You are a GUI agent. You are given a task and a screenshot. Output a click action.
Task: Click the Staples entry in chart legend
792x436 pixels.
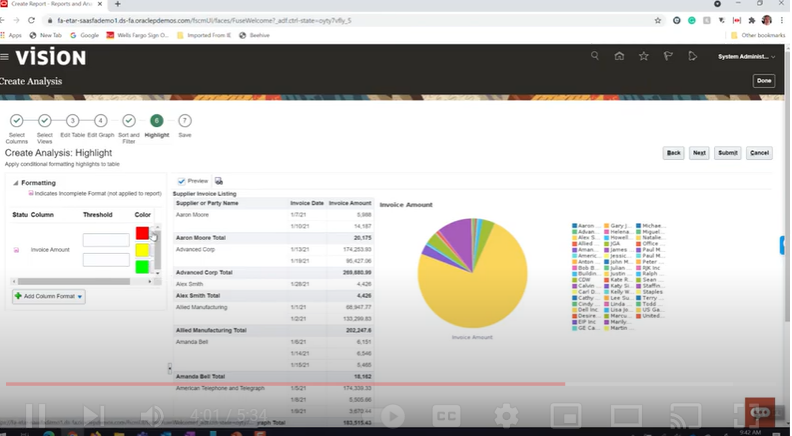650,292
